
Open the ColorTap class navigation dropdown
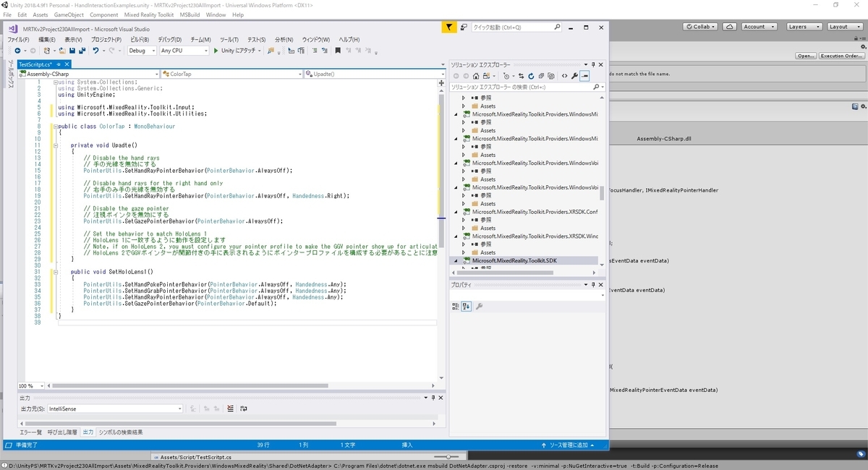[x=231, y=74]
